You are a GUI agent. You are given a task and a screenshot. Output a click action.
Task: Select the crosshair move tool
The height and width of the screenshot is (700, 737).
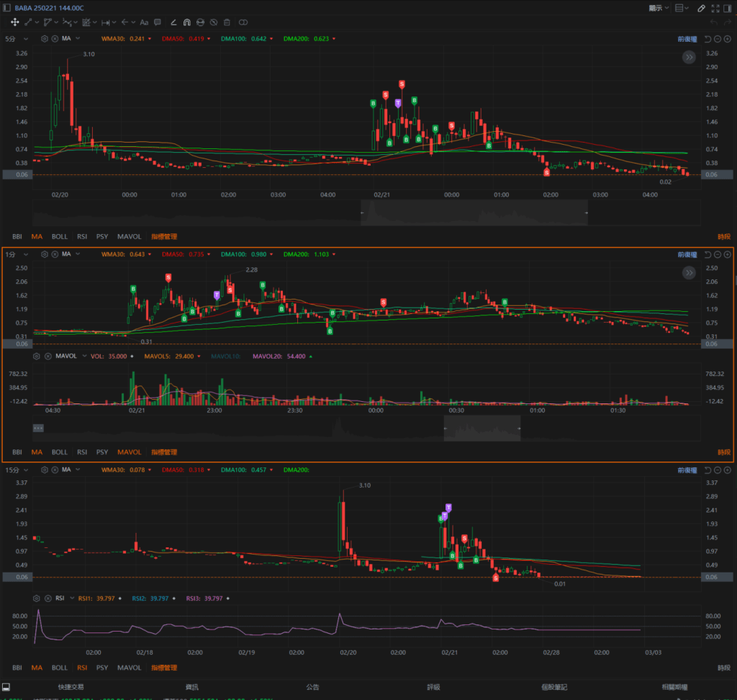coord(14,22)
